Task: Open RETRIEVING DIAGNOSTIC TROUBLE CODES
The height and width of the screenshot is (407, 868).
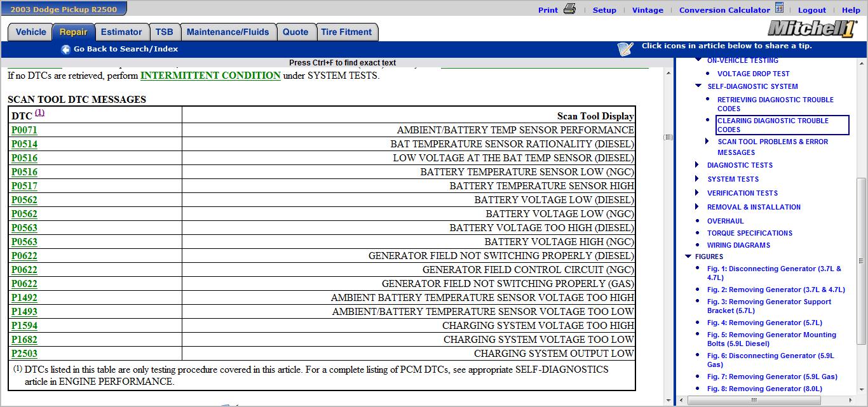Action: click(775, 104)
